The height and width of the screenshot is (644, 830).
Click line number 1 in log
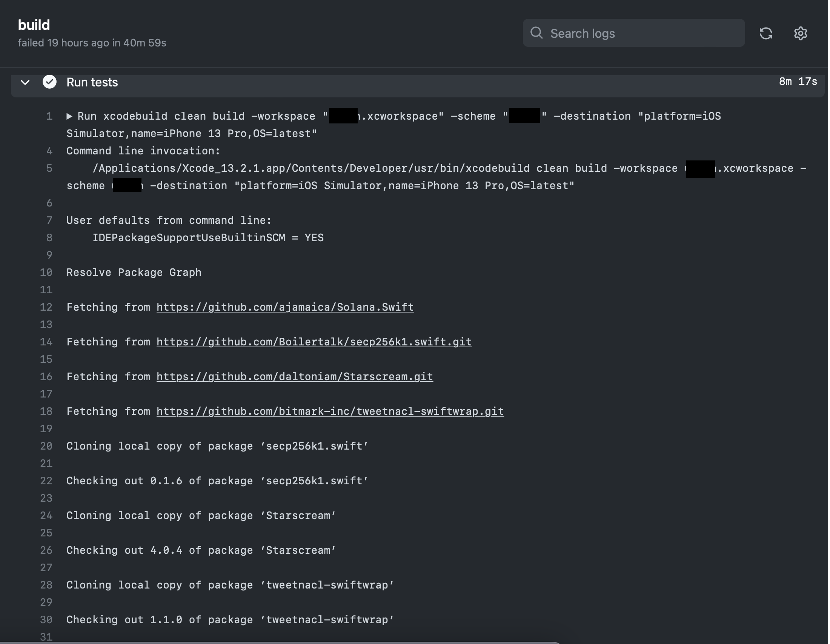(x=49, y=116)
